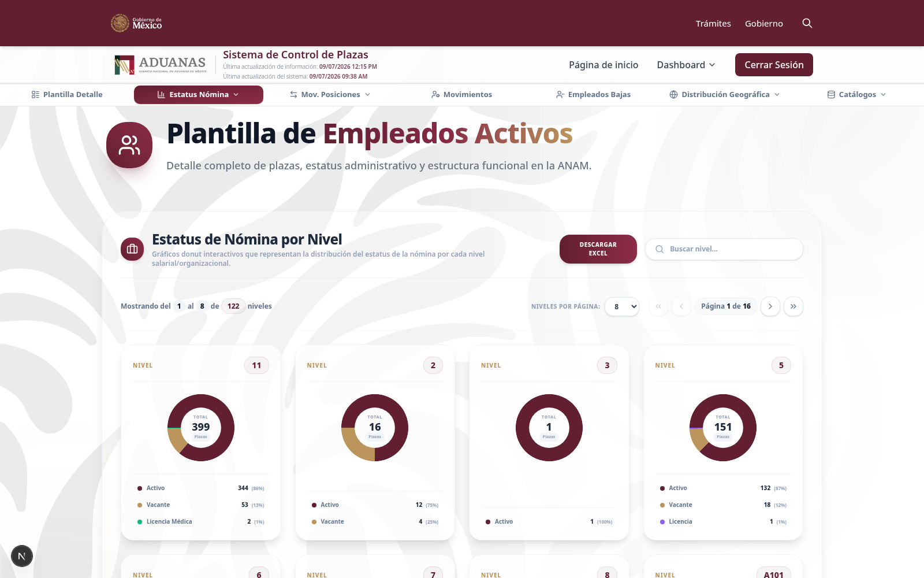The width and height of the screenshot is (924, 578).
Task: Click the magnifier icon in Buscar nivel field
Action: point(660,249)
